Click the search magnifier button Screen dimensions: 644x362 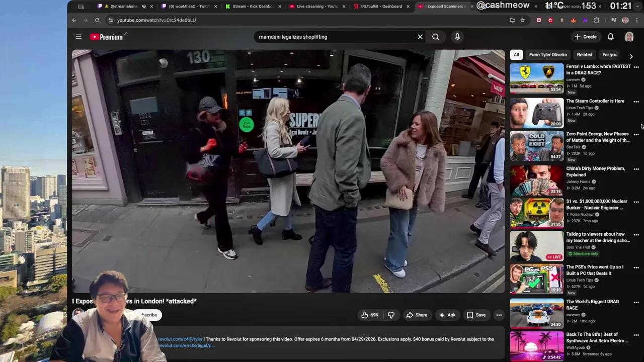tap(436, 37)
